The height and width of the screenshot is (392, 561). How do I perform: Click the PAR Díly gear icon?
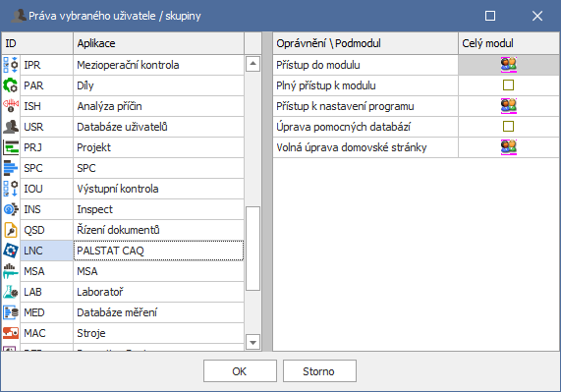point(11,85)
